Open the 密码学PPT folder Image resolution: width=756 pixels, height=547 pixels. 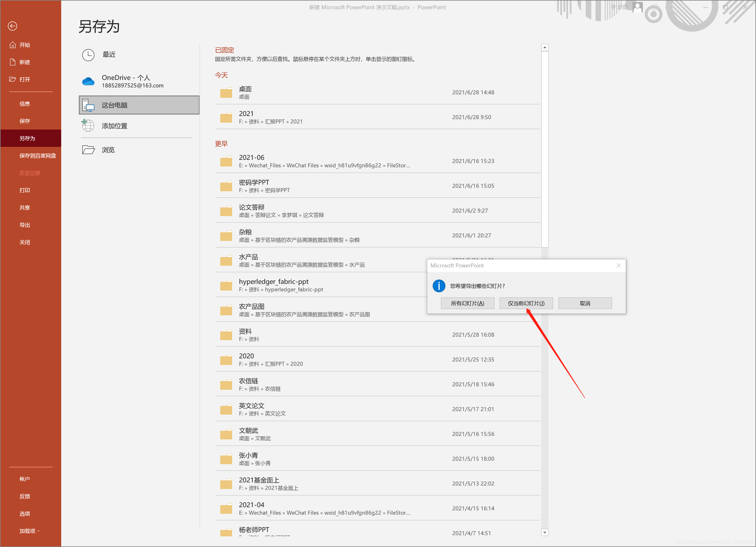click(x=378, y=186)
